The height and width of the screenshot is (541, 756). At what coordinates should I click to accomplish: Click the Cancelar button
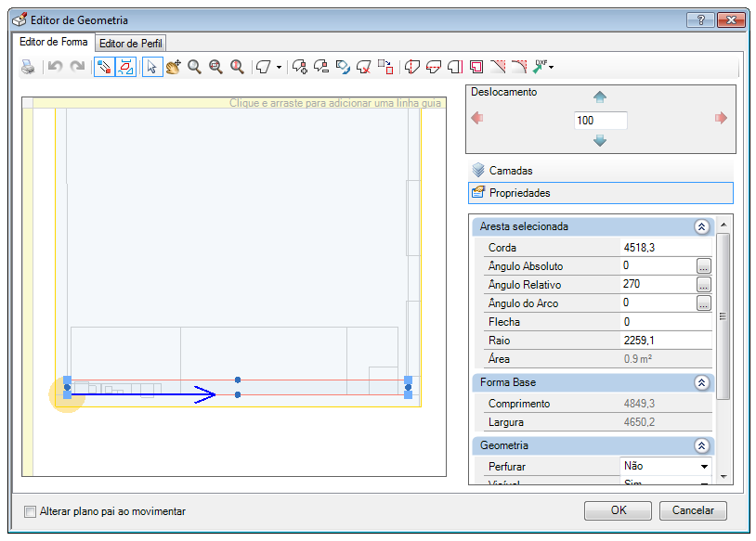[x=693, y=510]
